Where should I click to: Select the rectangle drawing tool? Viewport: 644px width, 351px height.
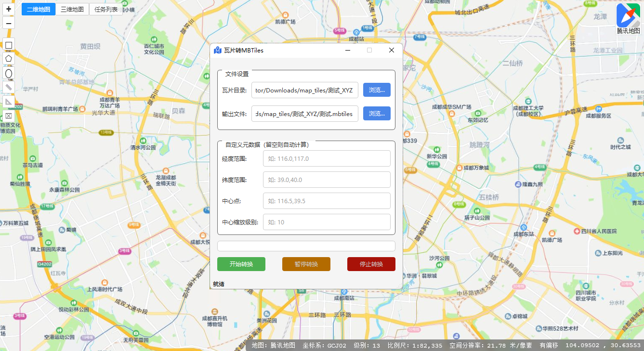click(x=9, y=45)
